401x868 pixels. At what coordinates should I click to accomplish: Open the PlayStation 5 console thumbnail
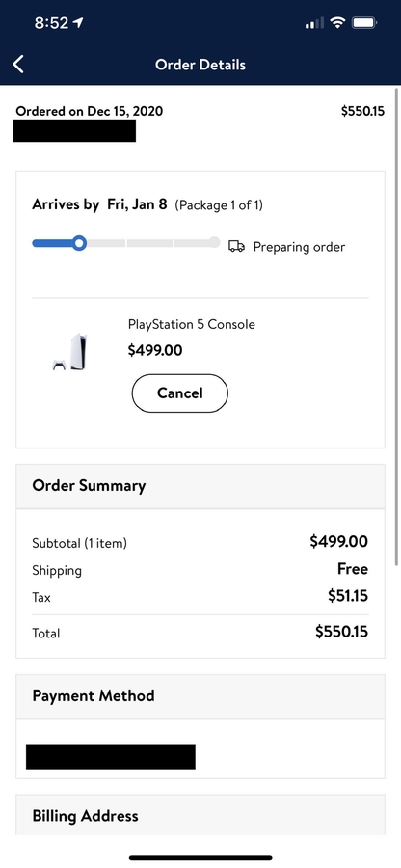(69, 351)
